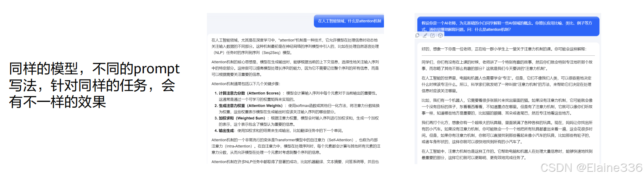Click the copy icon under the blue prompt

pyautogui.click(x=417, y=35)
